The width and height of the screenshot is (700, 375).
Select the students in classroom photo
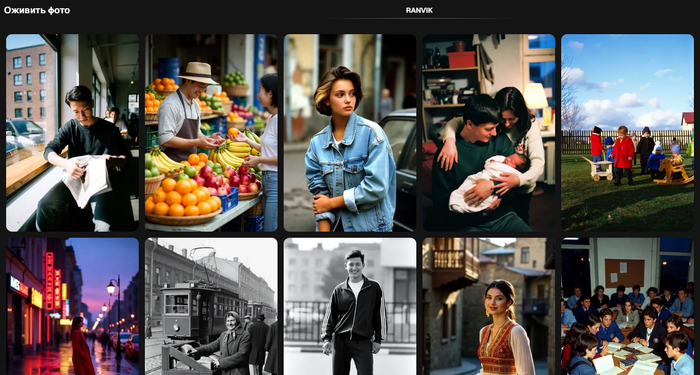point(627,306)
